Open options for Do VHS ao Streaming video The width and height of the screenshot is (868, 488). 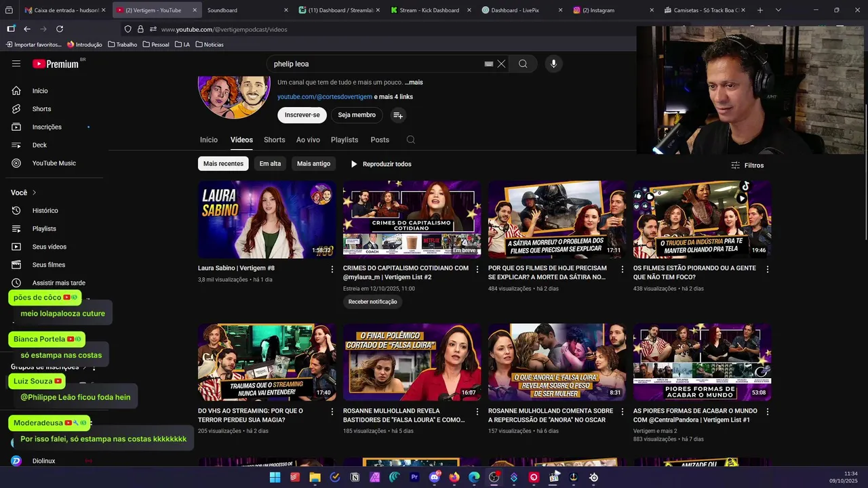(x=332, y=411)
